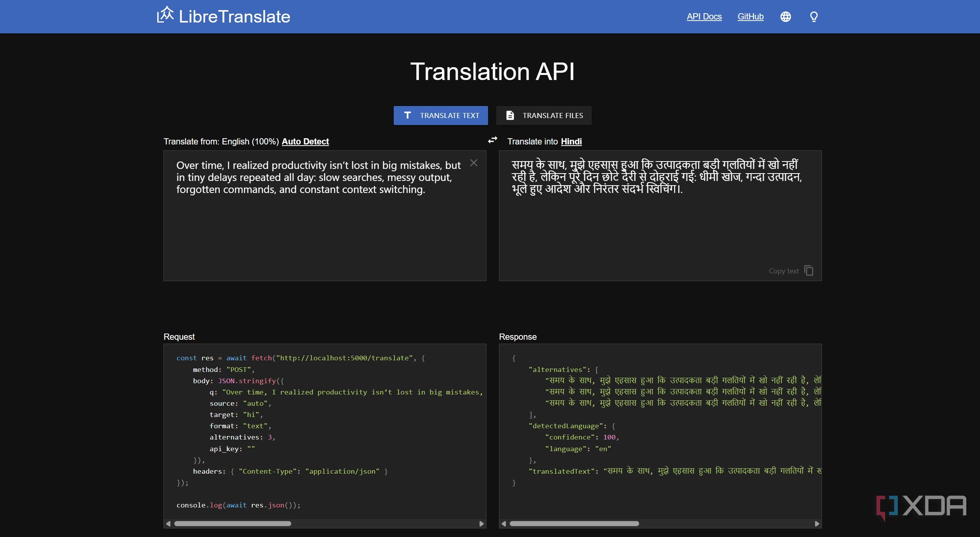This screenshot has height=537, width=980.
Task: Open the GitHub link
Action: tap(750, 17)
